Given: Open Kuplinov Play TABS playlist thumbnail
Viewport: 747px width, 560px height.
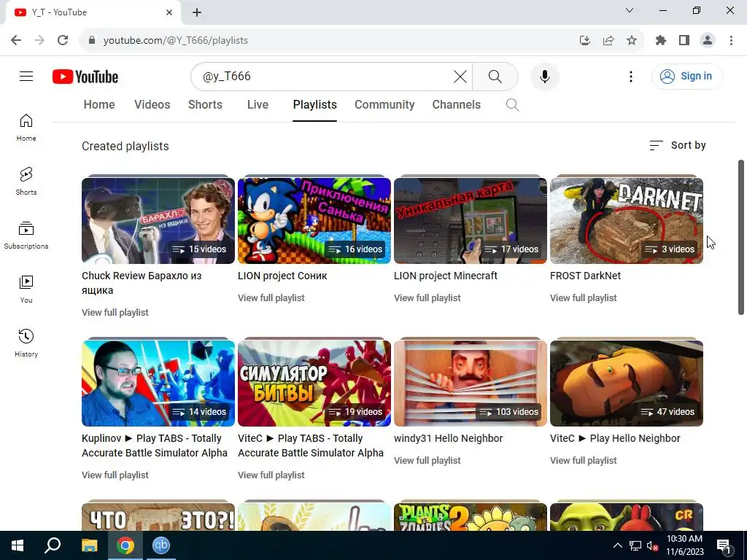Looking at the screenshot, I should tap(158, 384).
